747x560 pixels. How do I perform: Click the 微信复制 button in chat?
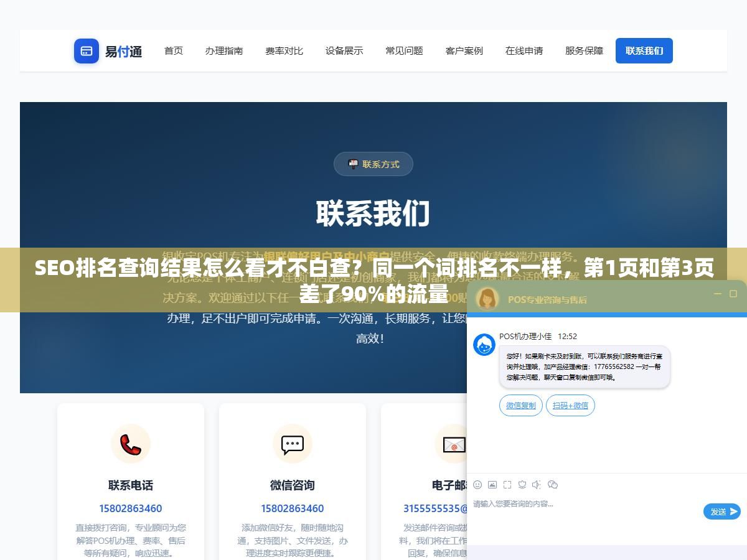click(x=521, y=406)
